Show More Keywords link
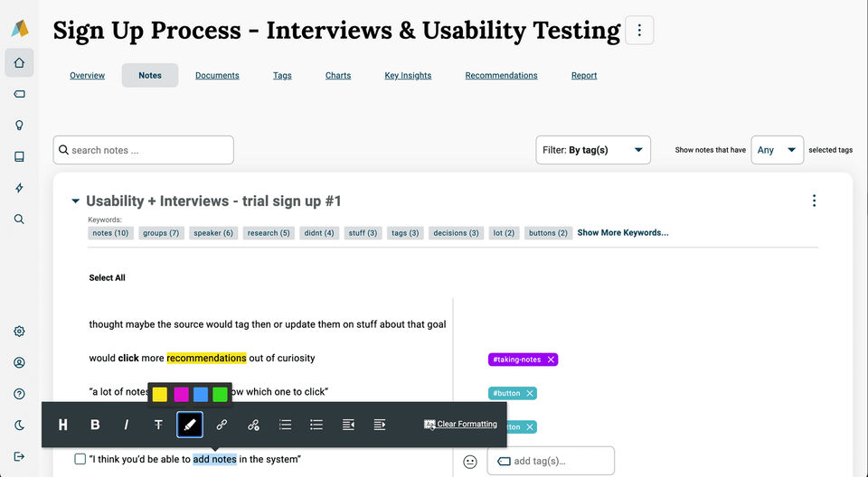 623,233
